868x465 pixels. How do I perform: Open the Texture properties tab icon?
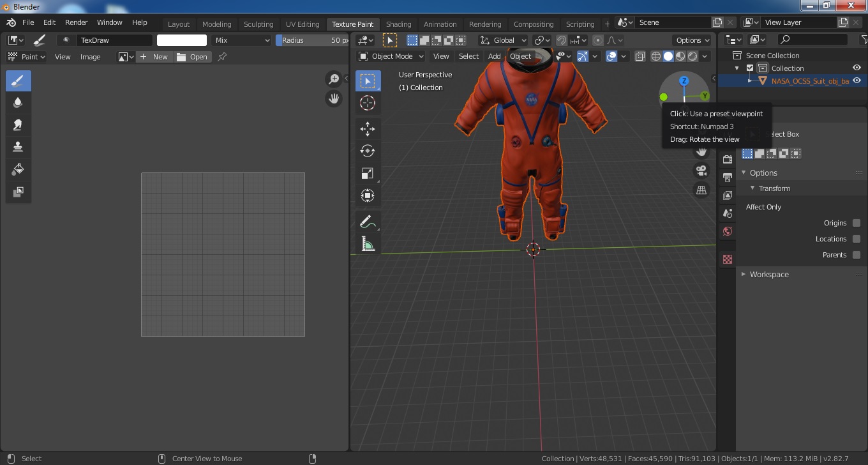tap(728, 259)
